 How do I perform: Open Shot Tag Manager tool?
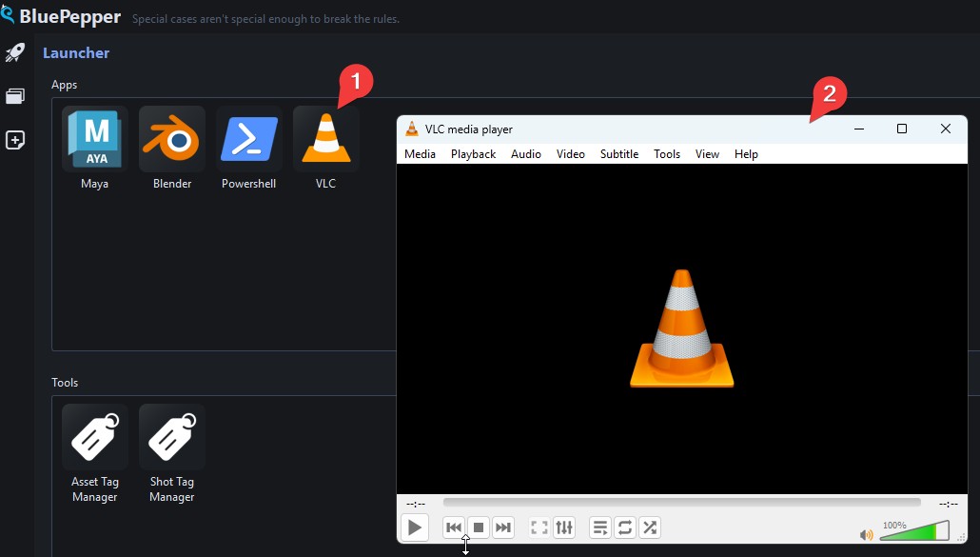172,436
